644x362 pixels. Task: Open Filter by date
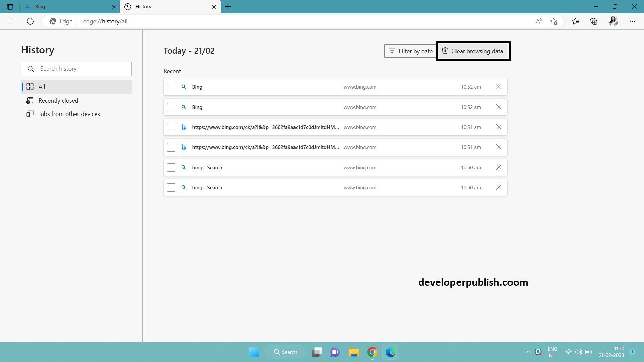(x=411, y=51)
